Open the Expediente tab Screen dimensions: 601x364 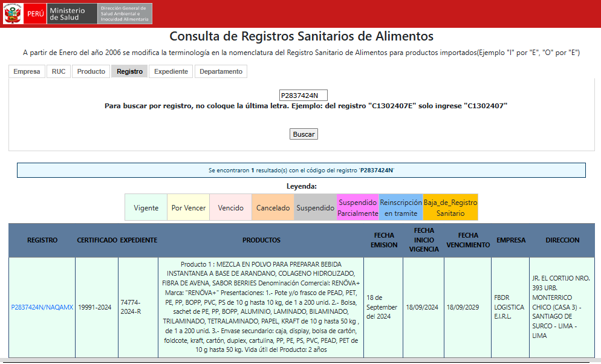click(x=171, y=71)
